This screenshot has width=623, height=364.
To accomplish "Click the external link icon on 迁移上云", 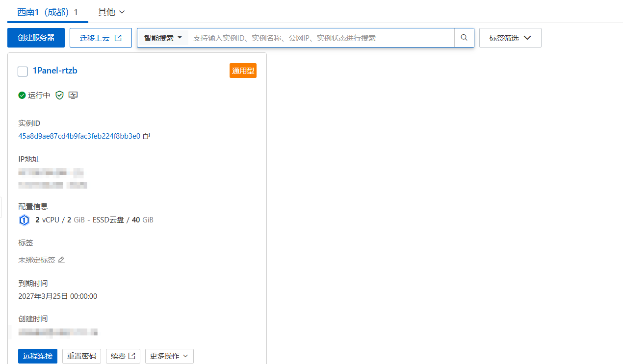I will point(118,38).
